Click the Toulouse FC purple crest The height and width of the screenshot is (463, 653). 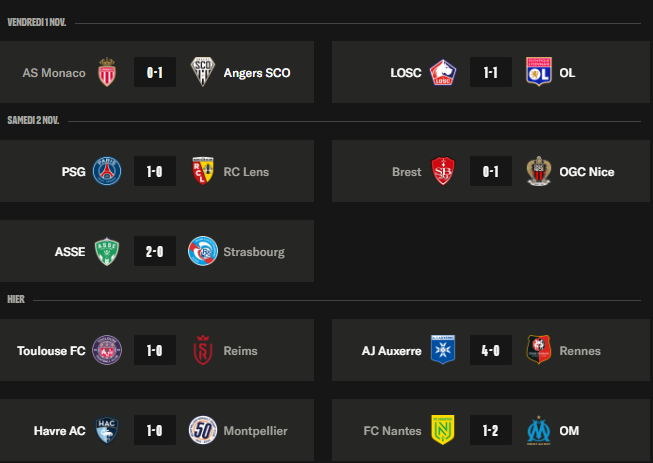coord(107,350)
